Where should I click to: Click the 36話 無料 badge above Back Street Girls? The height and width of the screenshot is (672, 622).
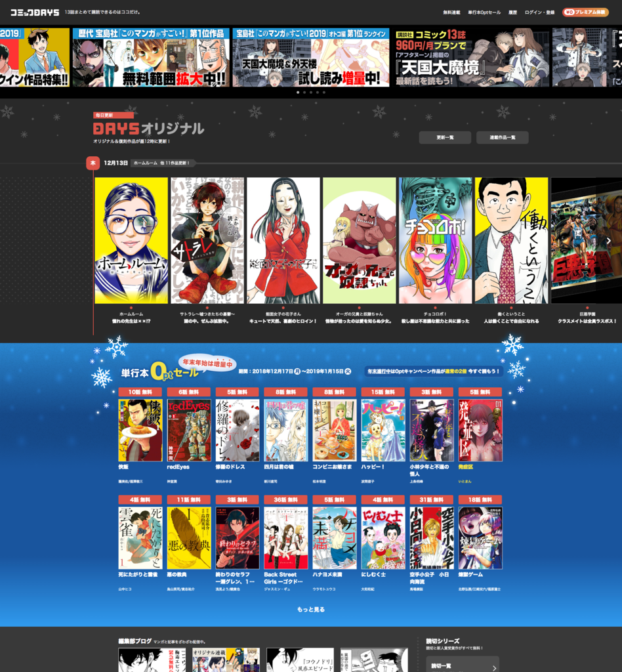286,499
